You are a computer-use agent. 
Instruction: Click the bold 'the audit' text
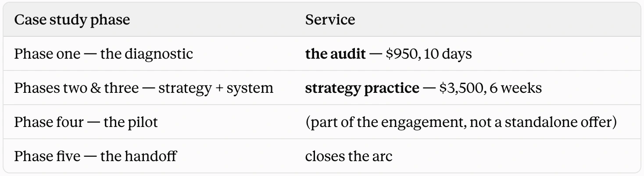pos(335,54)
